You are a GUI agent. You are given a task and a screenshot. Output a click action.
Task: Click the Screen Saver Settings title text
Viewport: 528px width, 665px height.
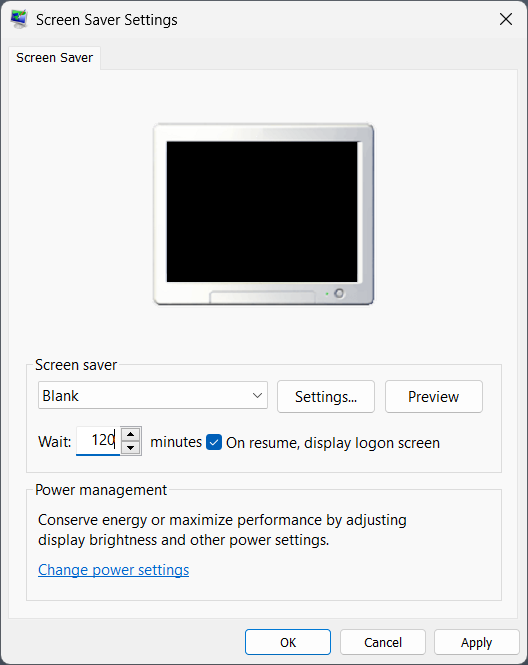tap(106, 20)
